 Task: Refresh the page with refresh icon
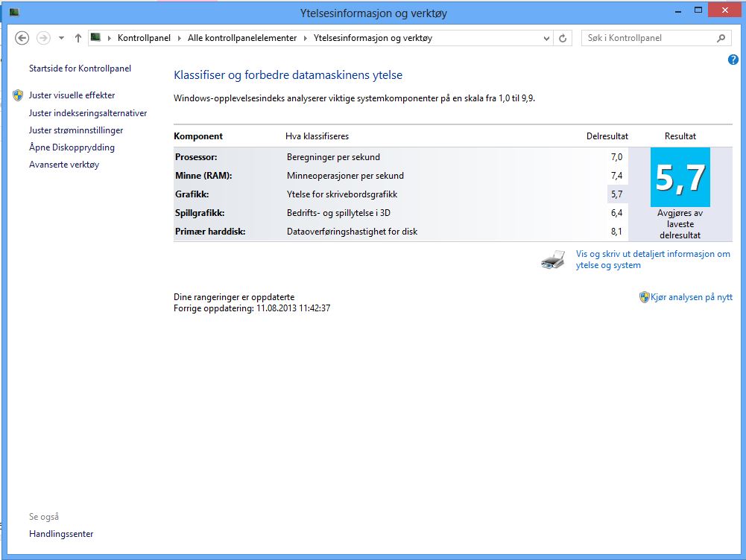pos(563,38)
